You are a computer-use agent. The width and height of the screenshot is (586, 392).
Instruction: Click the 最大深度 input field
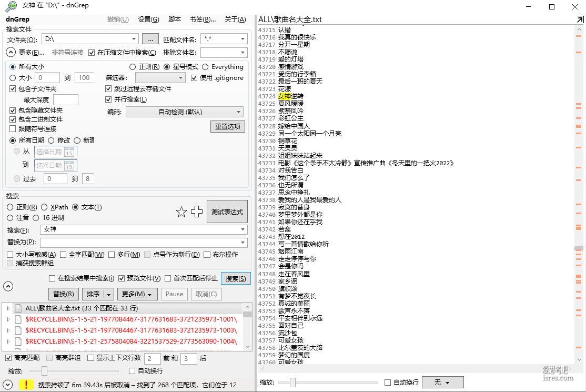pos(66,100)
